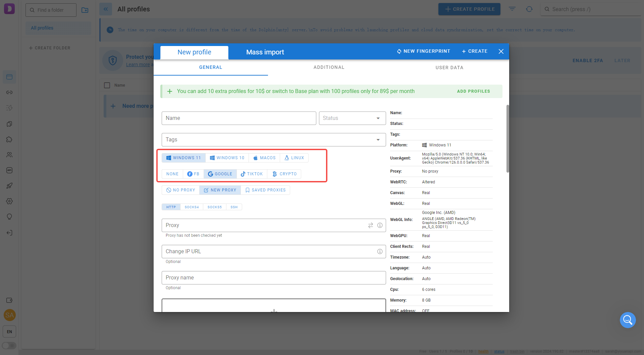This screenshot has width=644, height=355.
Task: Select the Crypto profile type
Action: tap(284, 174)
